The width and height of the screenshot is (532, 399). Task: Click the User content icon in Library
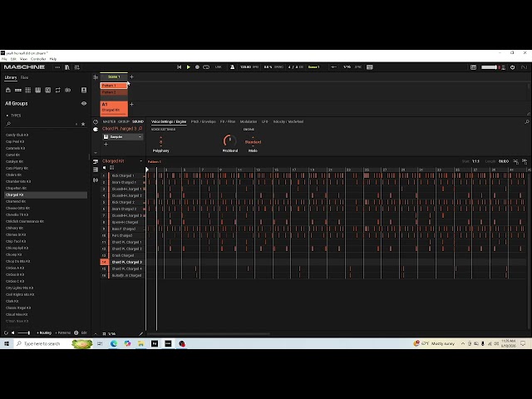tap(84, 90)
